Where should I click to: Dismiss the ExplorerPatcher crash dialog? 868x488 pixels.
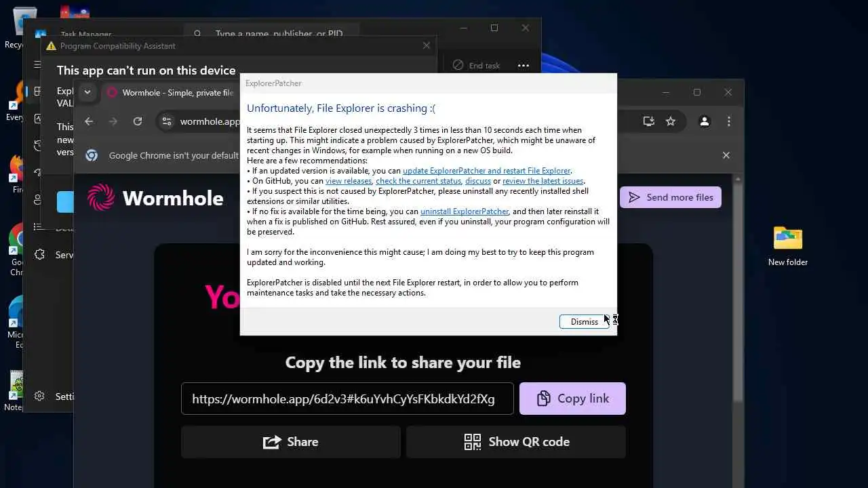coord(584,321)
